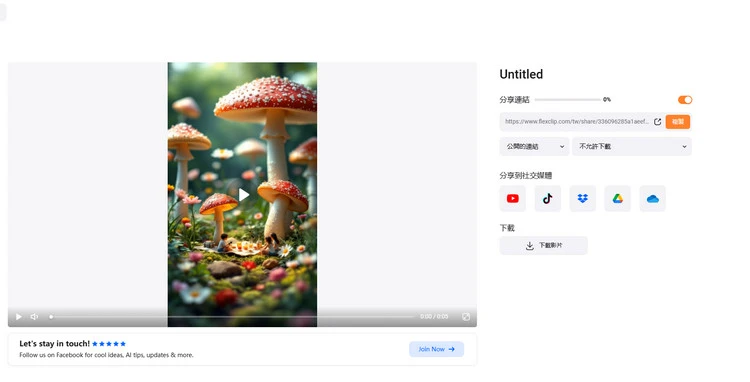This screenshot has height=382, width=750.
Task: Share the video to YouTube
Action: tap(512, 198)
